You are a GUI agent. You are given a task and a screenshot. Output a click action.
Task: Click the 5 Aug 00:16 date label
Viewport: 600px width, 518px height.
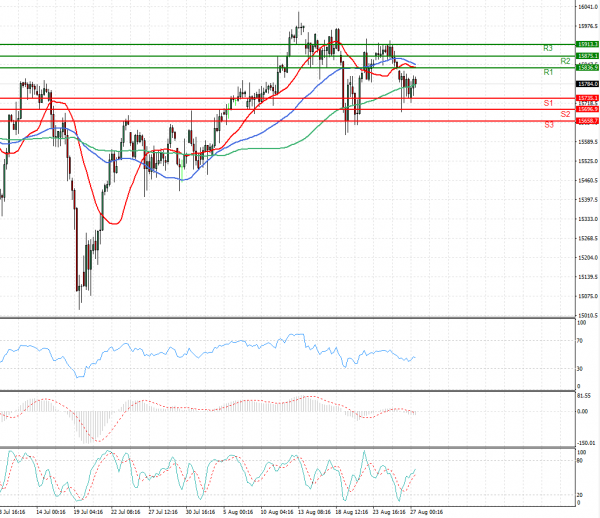[238, 512]
